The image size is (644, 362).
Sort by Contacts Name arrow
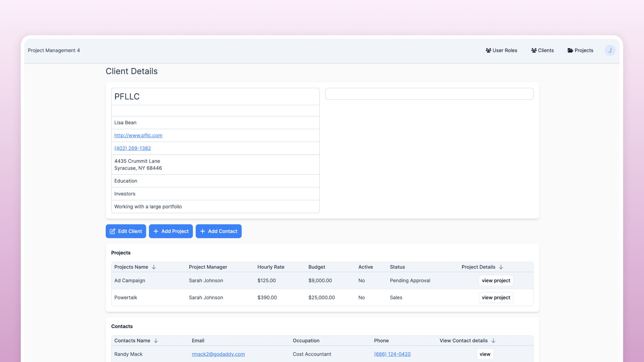point(156,341)
